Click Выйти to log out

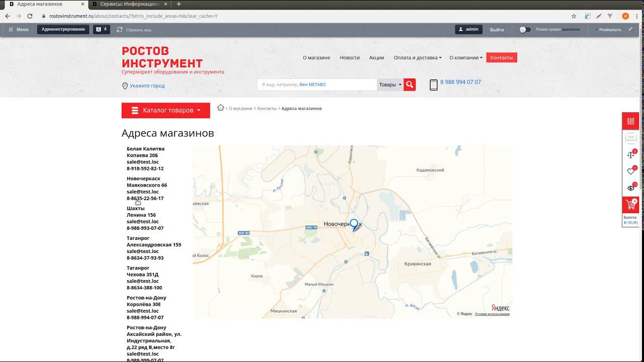tap(497, 30)
